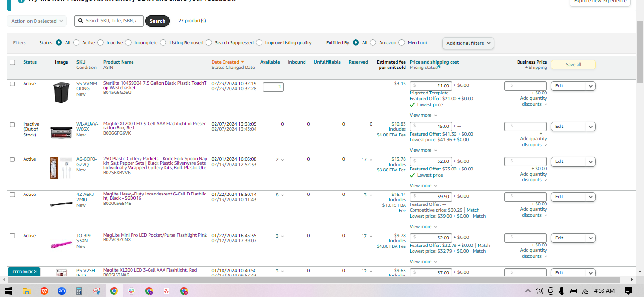Click the Business Price field for Sterilite row
Viewport: 644px width, 297px height.
[525, 86]
